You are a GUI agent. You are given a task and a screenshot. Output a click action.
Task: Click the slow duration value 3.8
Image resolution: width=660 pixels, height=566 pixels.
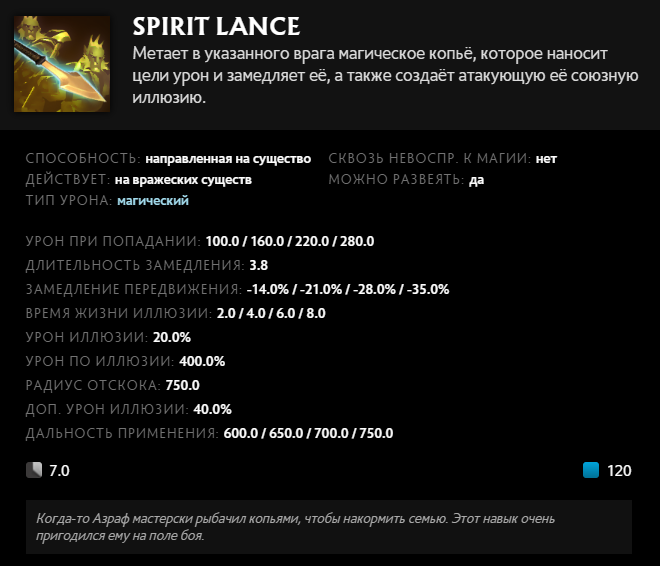click(x=258, y=265)
